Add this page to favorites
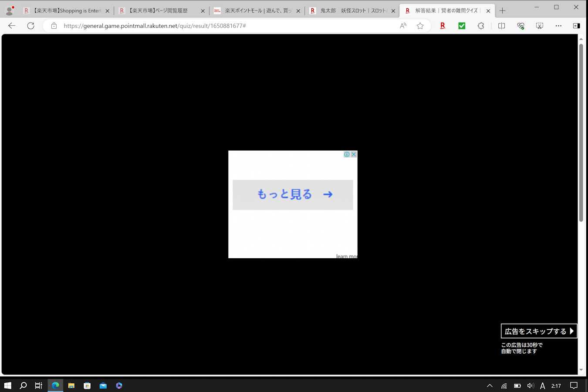Viewport: 588px width, 392px height. click(420, 26)
